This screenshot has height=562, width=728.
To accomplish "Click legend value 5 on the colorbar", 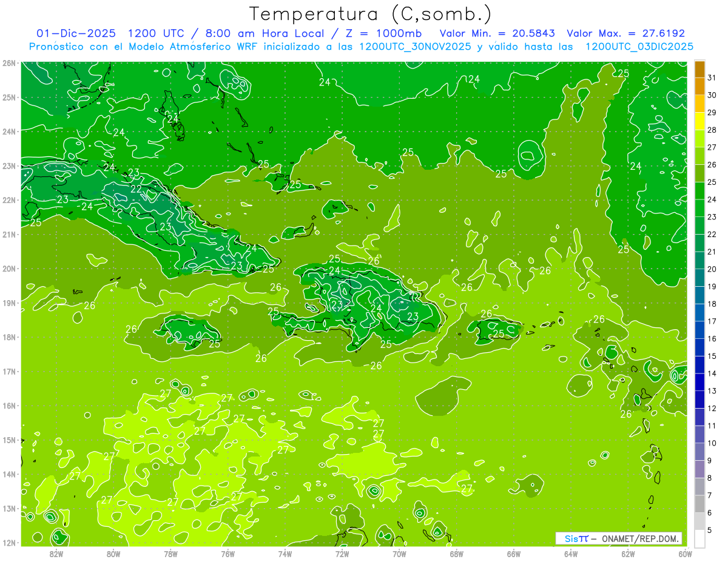I will [x=710, y=530].
